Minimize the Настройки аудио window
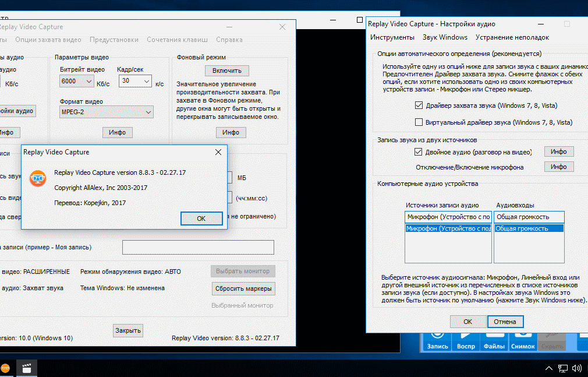The width and height of the screenshot is (588, 377). 541,24
